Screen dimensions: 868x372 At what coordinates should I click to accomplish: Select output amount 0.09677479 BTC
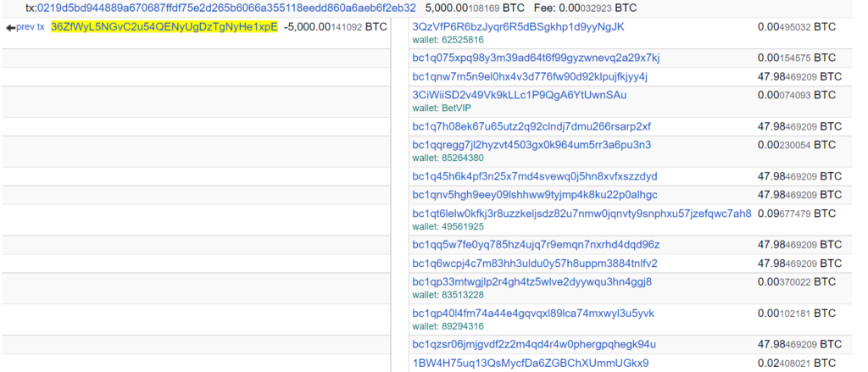[797, 214]
